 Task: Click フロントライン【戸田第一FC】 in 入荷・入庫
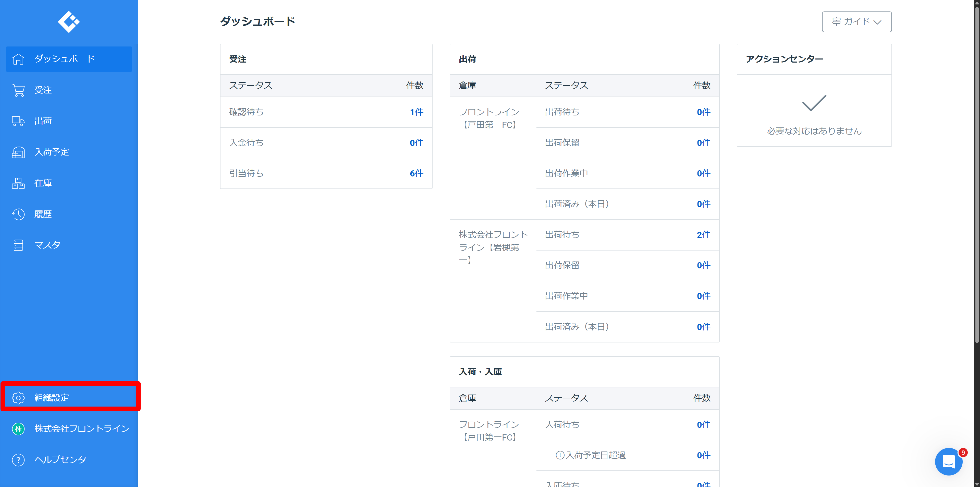tap(489, 431)
